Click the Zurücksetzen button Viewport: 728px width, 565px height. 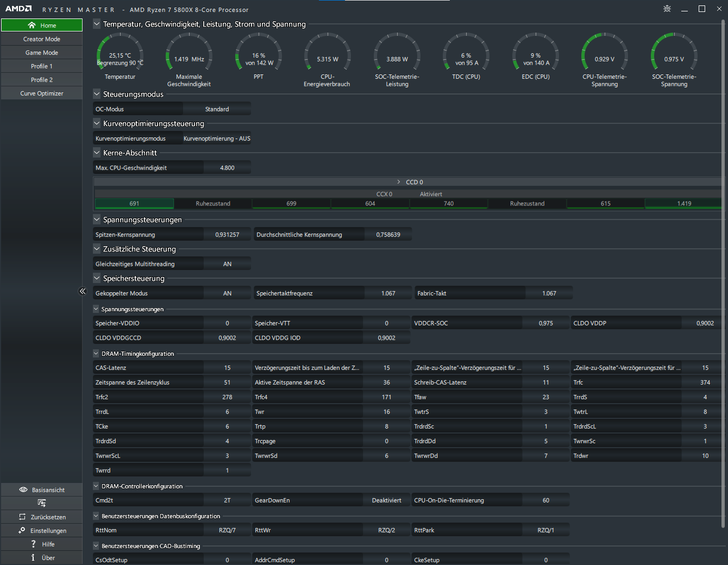42,517
